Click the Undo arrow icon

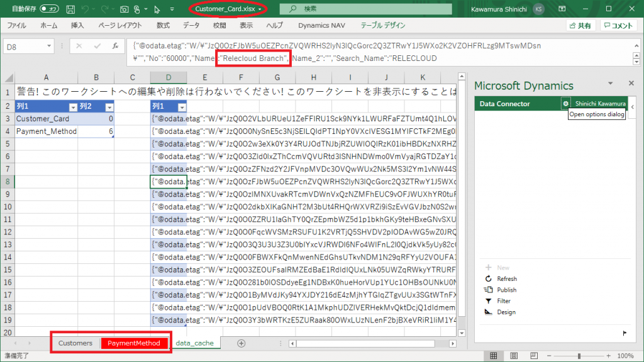point(85,9)
